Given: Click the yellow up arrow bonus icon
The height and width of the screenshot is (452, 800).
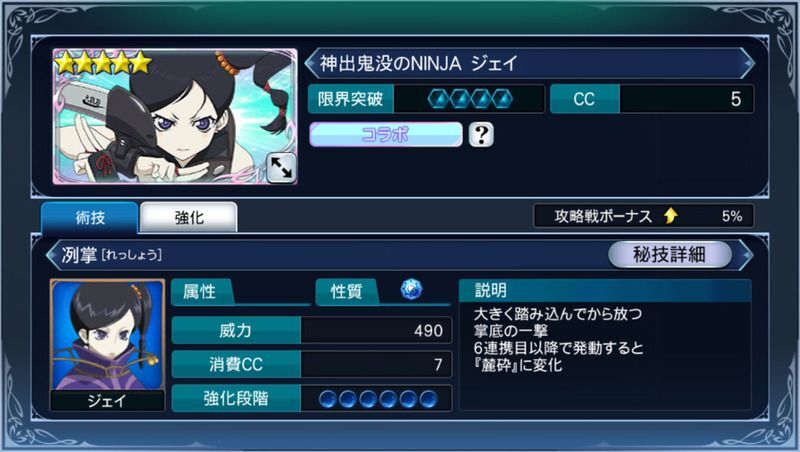Looking at the screenshot, I should coord(671,216).
